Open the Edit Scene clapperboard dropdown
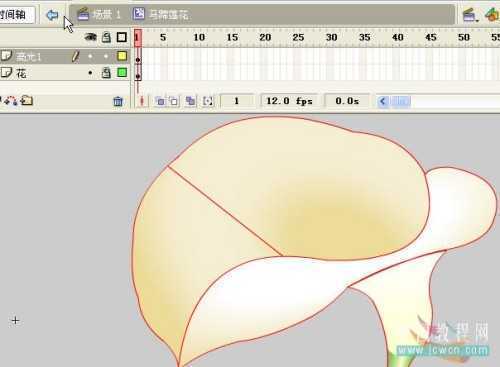 tap(470, 15)
